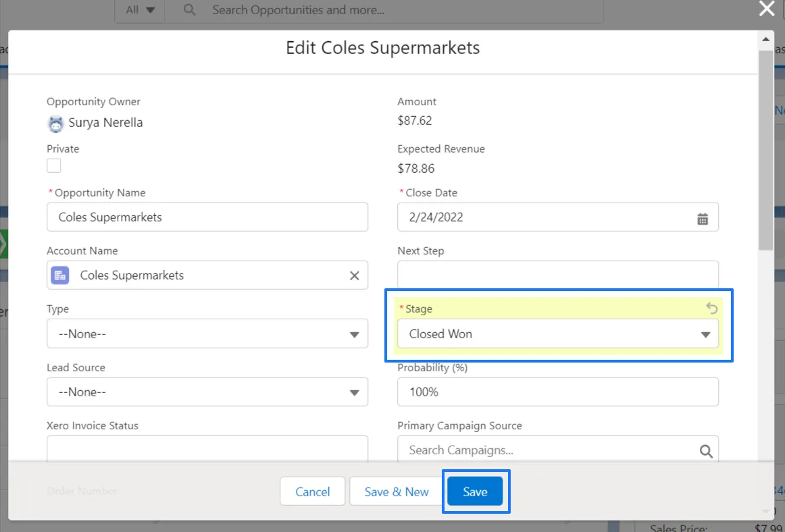Screen dimensions: 785x532
Task: Open the Stage dropdown showing Closed Won
Action: click(558, 334)
